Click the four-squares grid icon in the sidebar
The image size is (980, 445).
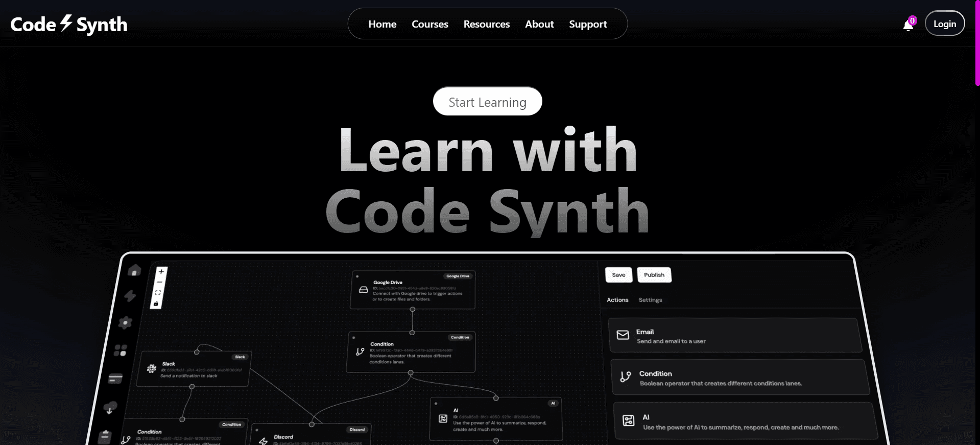(121, 350)
